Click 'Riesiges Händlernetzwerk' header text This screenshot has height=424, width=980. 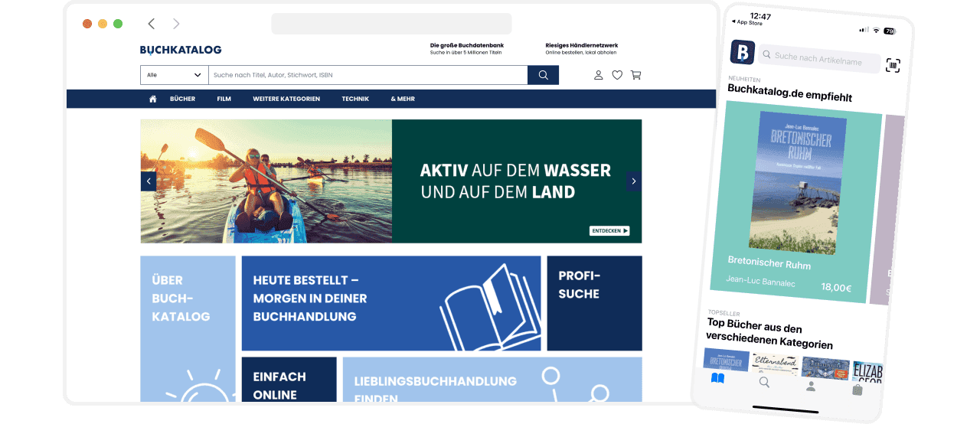coord(582,45)
